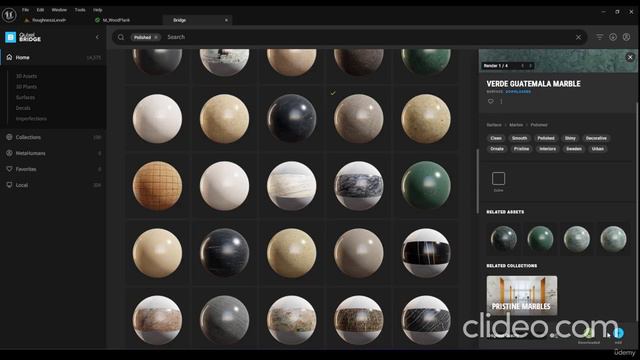This screenshot has height=360, width=640.
Task: Close the Verde Guatemala Marble details panel
Action: click(630, 58)
